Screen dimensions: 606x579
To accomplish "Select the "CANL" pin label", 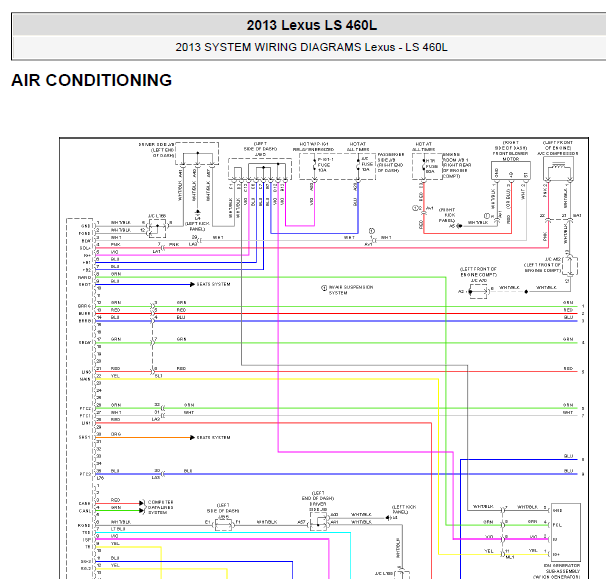I will [85, 511].
